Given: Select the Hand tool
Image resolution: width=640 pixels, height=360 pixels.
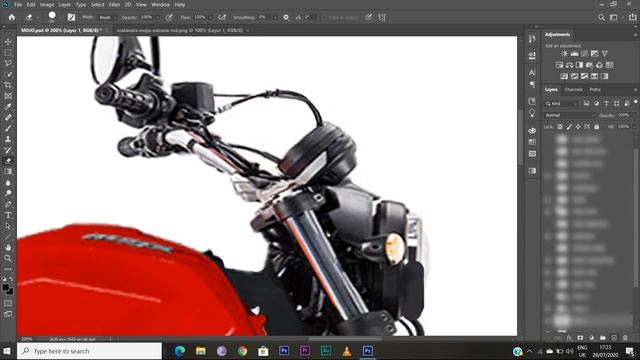Looking at the screenshot, I should coord(8,247).
